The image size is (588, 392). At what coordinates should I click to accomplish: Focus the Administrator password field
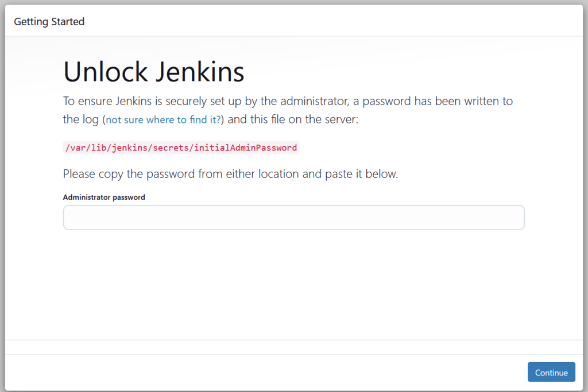tap(293, 218)
